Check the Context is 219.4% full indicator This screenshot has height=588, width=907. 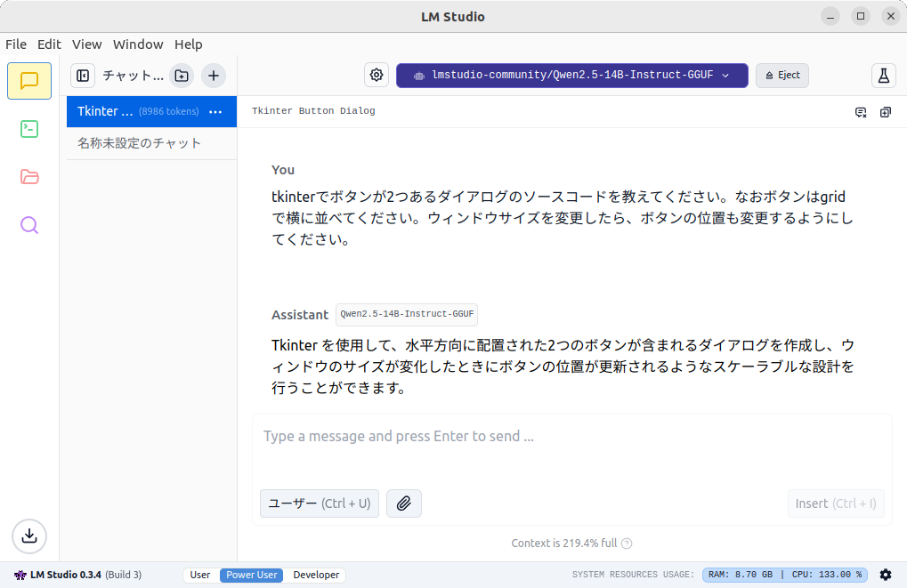(567, 543)
